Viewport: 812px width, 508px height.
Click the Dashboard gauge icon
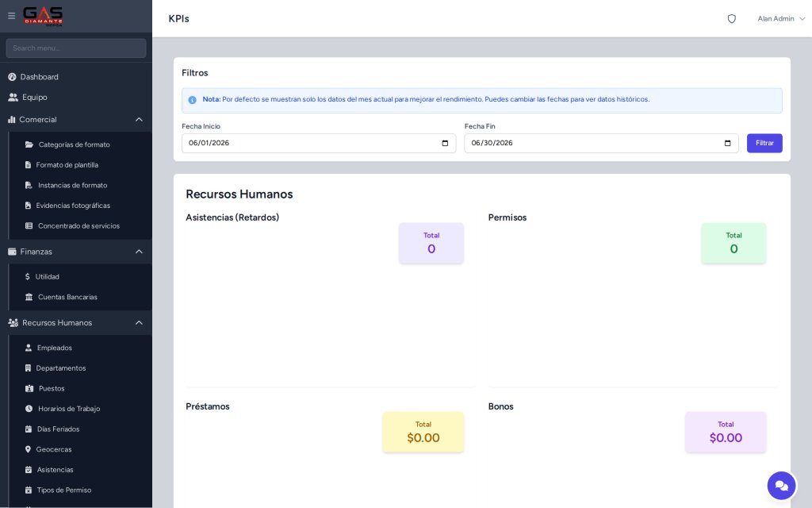click(x=12, y=77)
